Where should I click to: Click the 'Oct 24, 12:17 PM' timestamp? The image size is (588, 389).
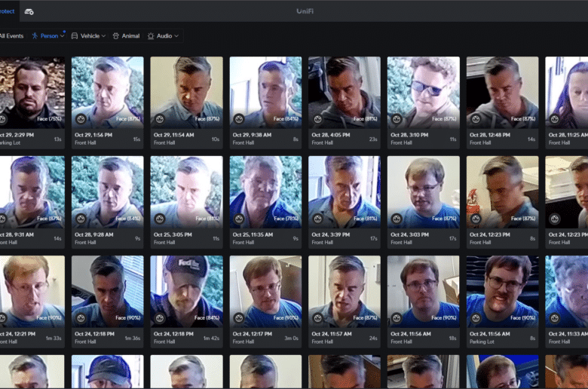click(252, 334)
